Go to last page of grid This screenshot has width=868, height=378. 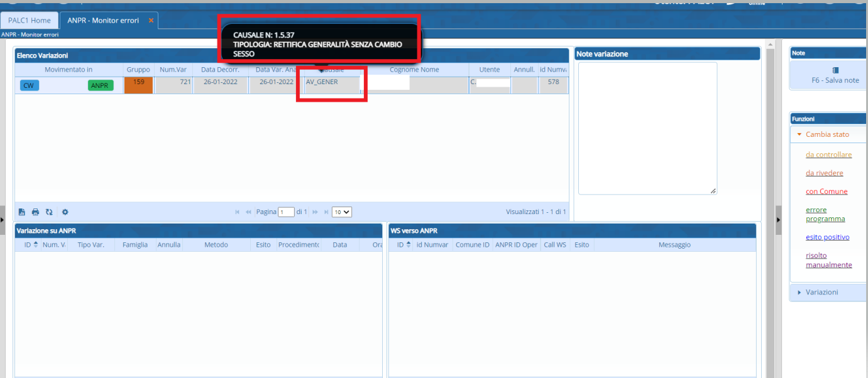pyautogui.click(x=326, y=212)
